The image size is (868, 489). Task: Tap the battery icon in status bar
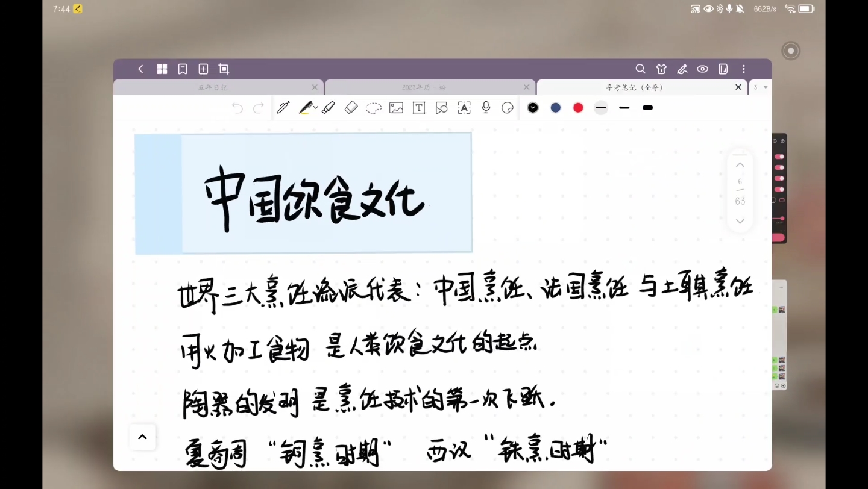click(807, 9)
